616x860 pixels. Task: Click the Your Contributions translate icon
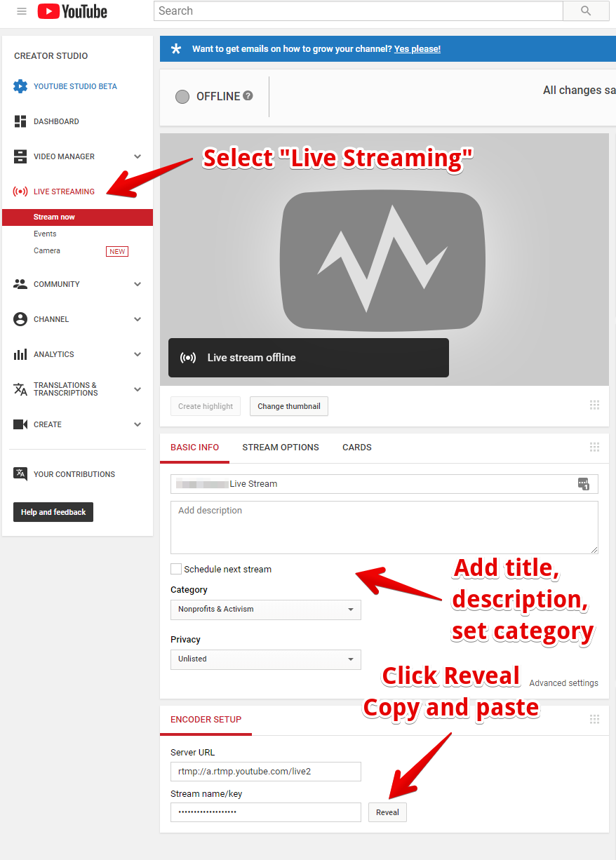point(20,474)
